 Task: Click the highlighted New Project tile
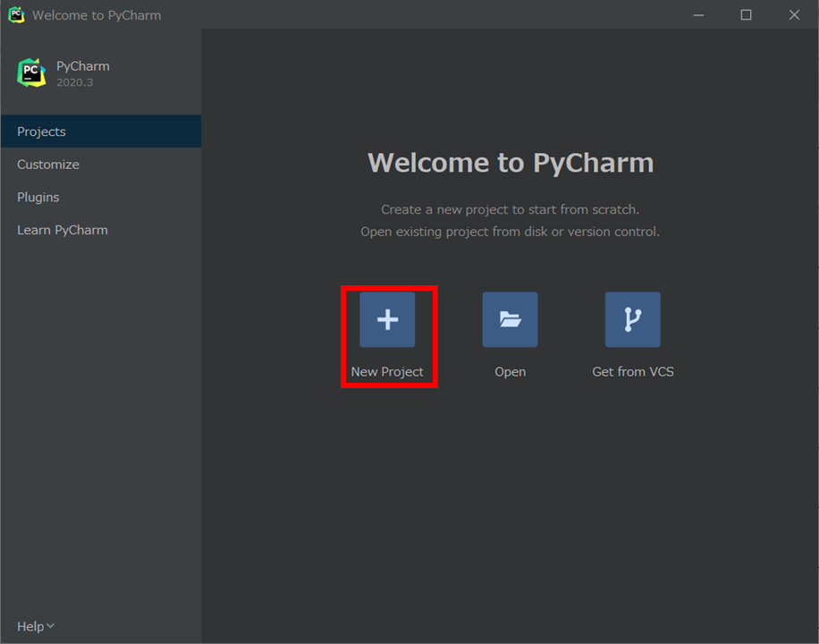click(x=388, y=335)
